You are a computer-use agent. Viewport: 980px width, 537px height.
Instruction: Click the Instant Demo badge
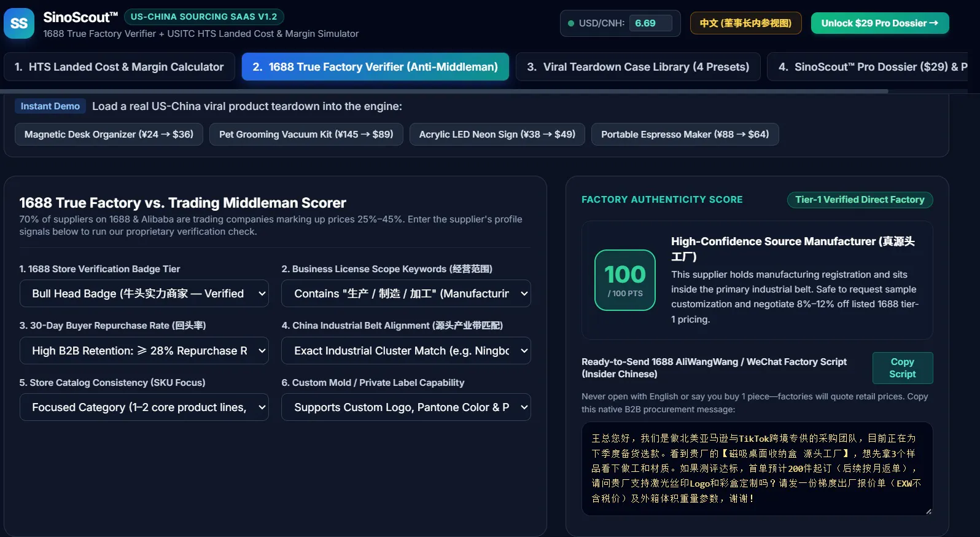(x=50, y=106)
